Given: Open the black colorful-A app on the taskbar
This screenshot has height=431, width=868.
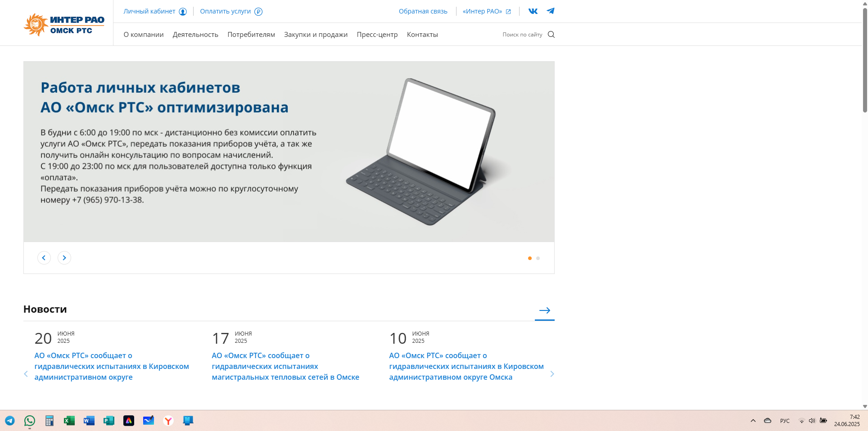Looking at the screenshot, I should pos(129,421).
